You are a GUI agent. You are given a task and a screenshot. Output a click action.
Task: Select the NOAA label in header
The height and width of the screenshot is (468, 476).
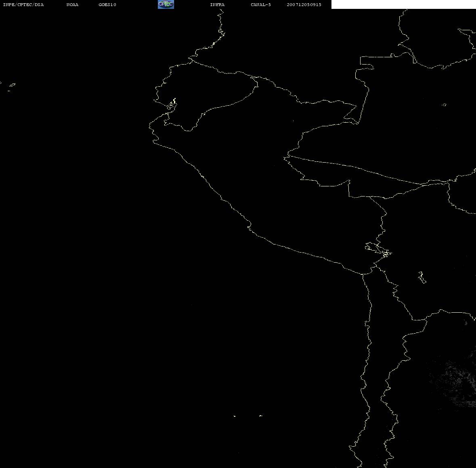pyautogui.click(x=72, y=5)
